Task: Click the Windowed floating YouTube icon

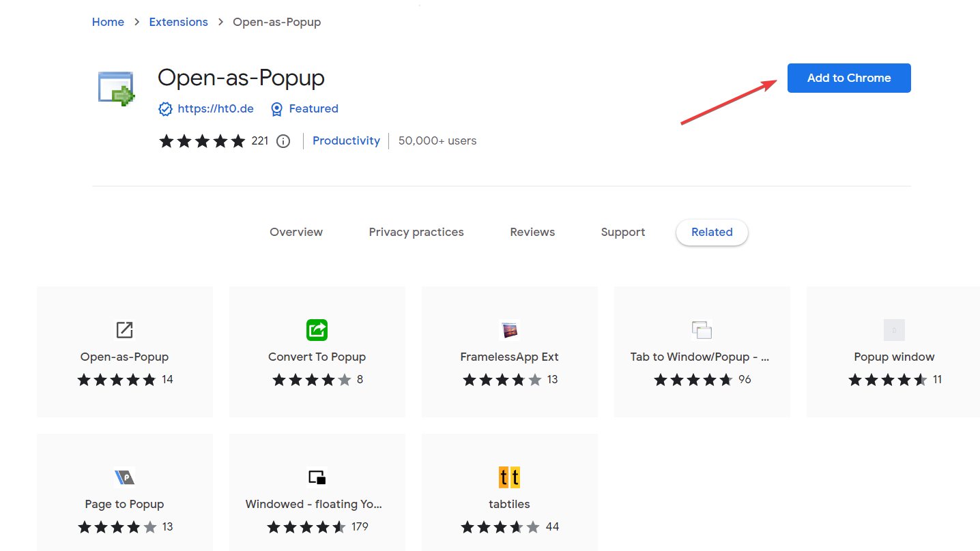Action: click(317, 477)
